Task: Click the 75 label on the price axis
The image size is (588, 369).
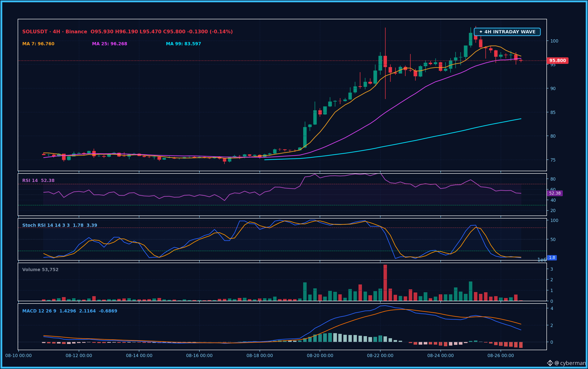Action: click(553, 160)
